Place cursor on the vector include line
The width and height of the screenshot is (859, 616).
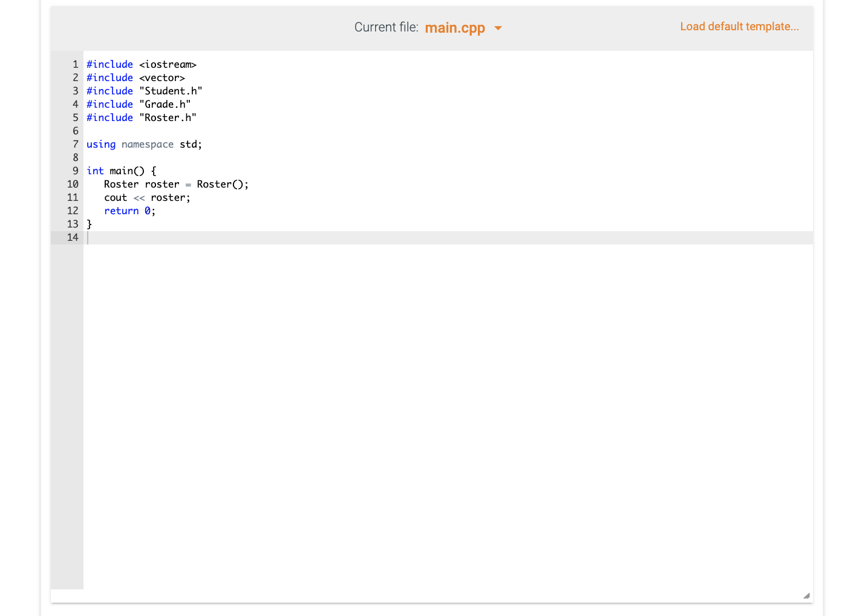(136, 77)
